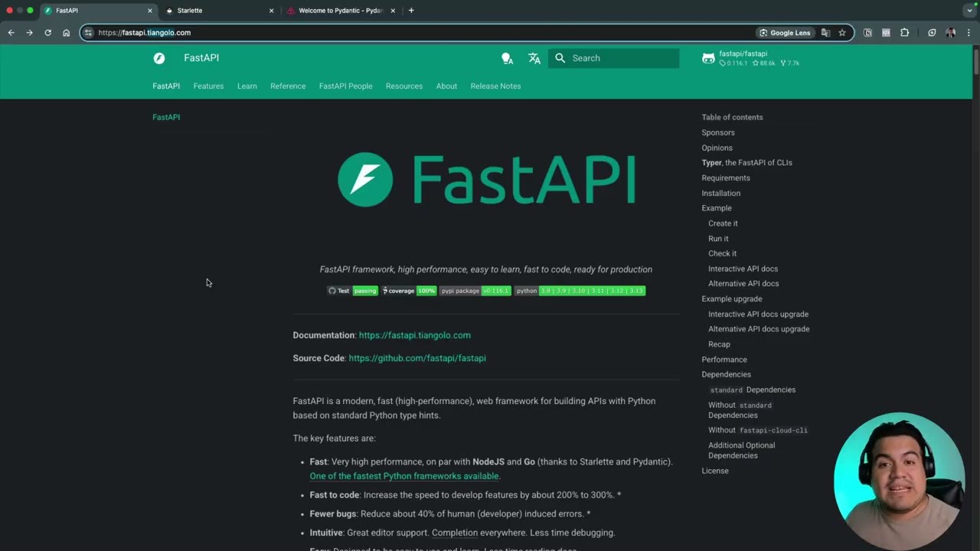980x551 pixels.
Task: Click the FastAPI lightning logo in header
Action: click(x=159, y=58)
